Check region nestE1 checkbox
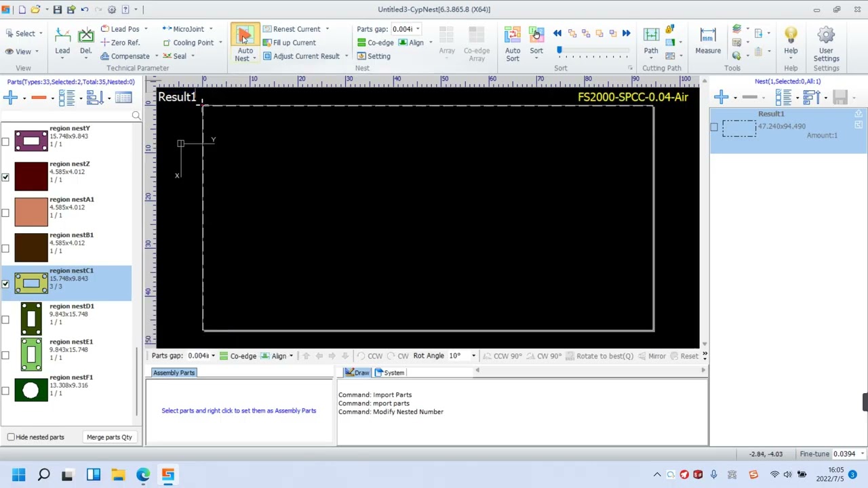868x488 pixels. coord(5,355)
